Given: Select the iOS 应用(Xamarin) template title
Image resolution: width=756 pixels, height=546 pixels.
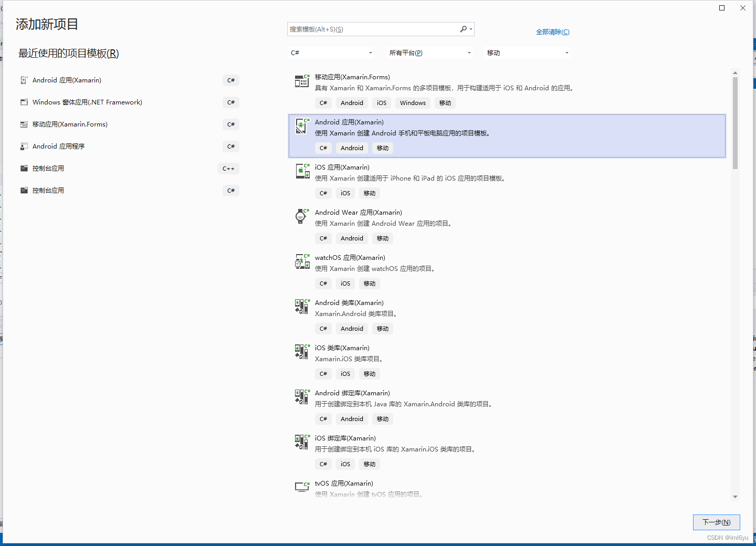Looking at the screenshot, I should [x=342, y=167].
